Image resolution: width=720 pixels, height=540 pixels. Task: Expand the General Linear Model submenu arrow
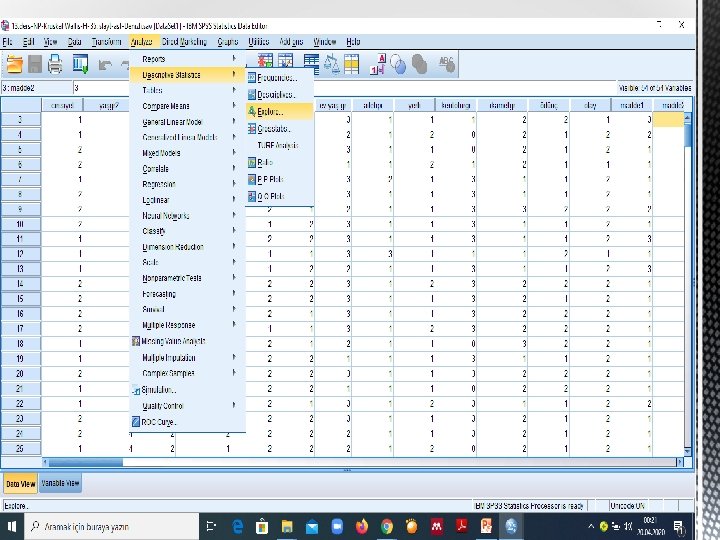(234, 121)
